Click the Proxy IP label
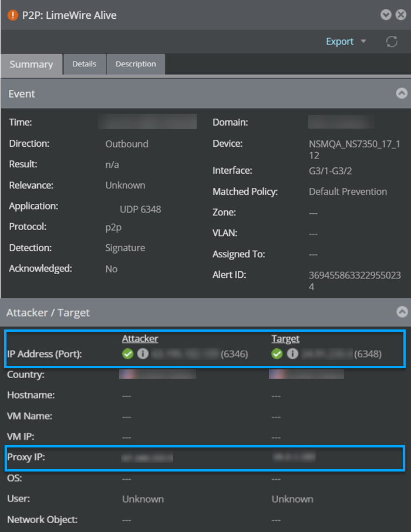Viewport: 411px width, 532px height. click(x=26, y=457)
